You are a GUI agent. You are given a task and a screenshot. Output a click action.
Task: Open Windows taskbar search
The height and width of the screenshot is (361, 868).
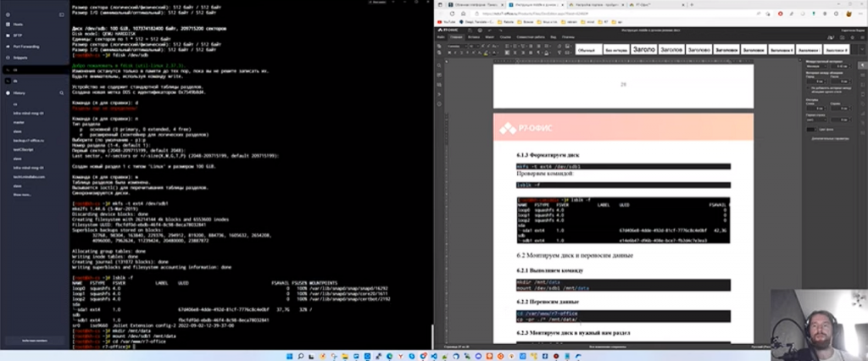(x=301, y=356)
